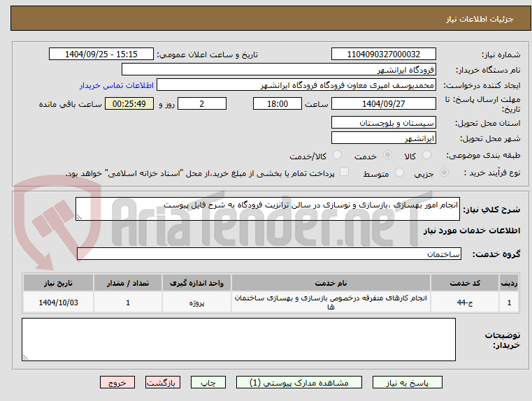532x401 pixels.
Task: Click the service code cell ج-44
Action: pyautogui.click(x=465, y=302)
